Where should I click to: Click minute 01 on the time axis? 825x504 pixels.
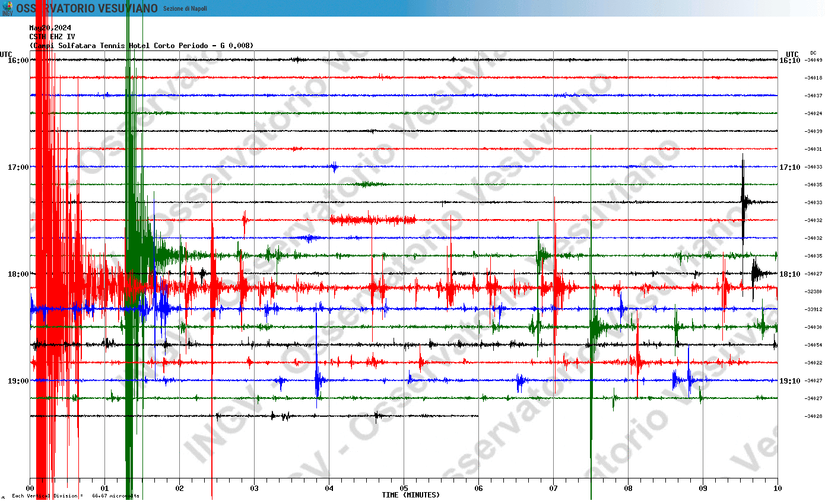105,489
